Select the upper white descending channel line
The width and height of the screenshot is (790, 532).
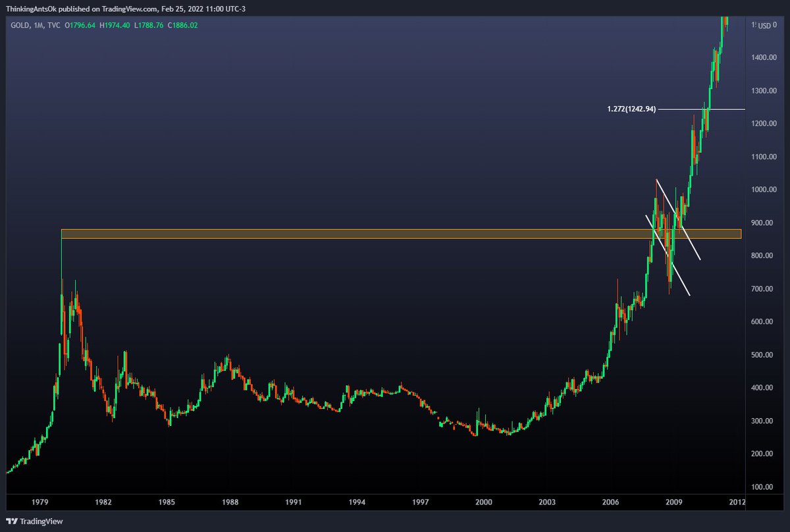tap(678, 219)
